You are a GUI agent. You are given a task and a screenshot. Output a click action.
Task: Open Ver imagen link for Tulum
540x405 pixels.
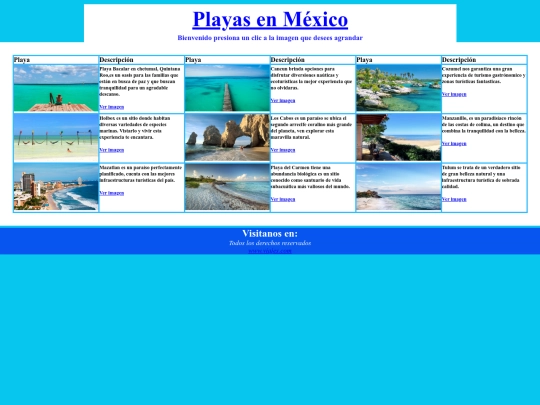(454, 199)
